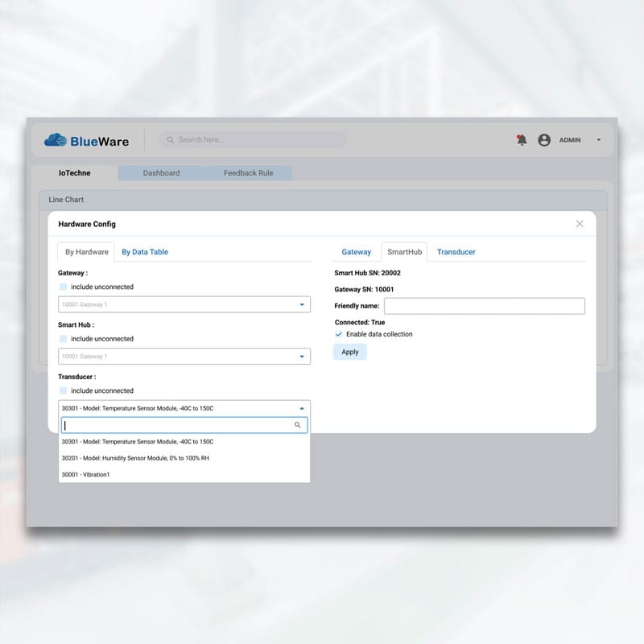Click the Apply button
This screenshot has width=644, height=644.
(350, 352)
